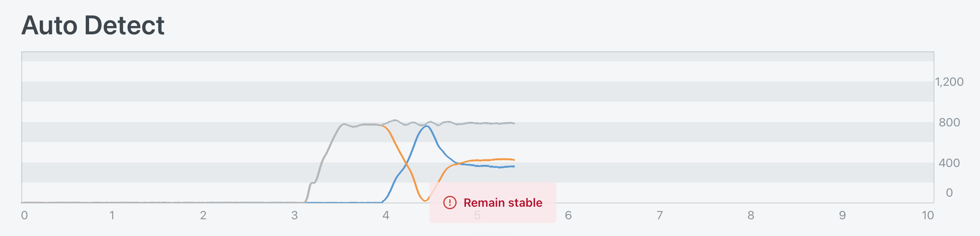Click the 0 value axis label on the right
Image resolution: width=980 pixels, height=236 pixels.
click(949, 193)
